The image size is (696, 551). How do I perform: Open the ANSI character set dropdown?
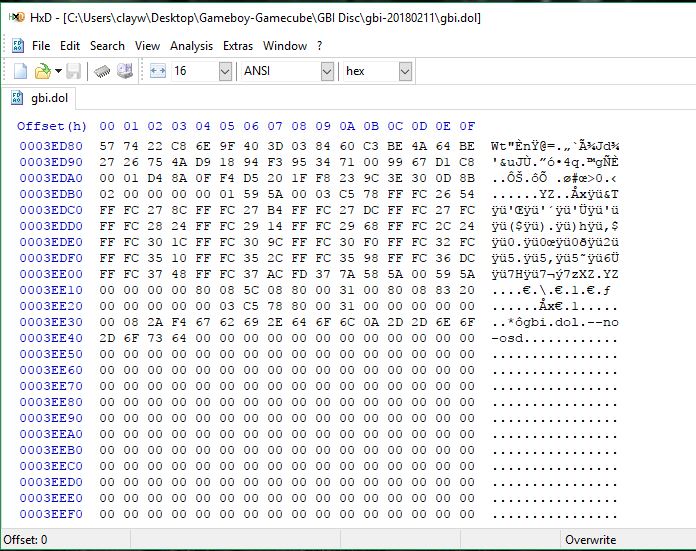coord(327,71)
